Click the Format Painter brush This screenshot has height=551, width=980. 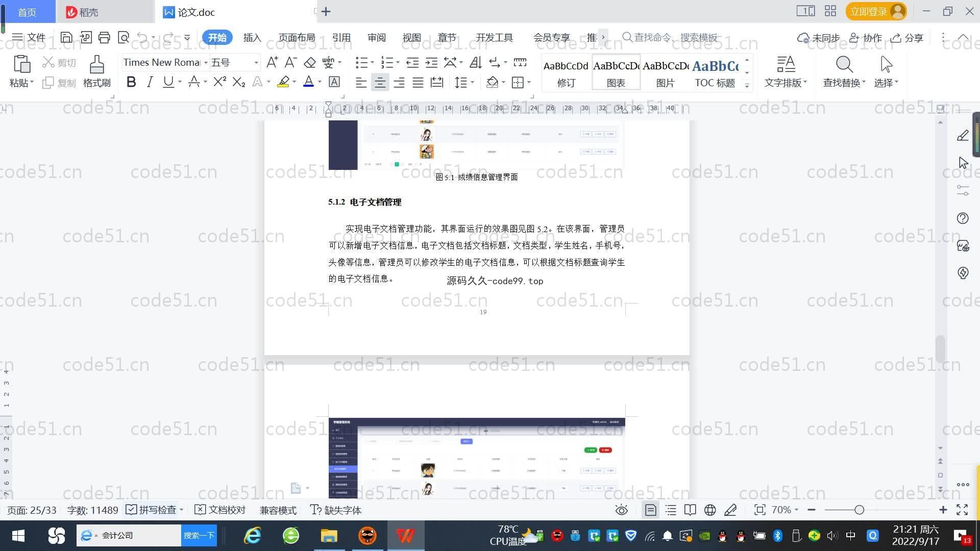click(x=96, y=71)
